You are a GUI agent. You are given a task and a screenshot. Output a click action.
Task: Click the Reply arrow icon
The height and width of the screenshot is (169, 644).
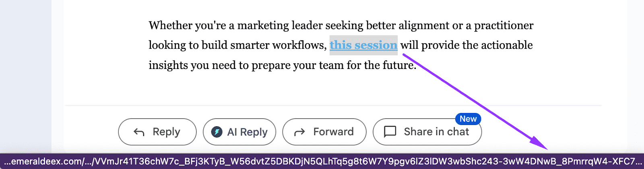[x=139, y=132]
